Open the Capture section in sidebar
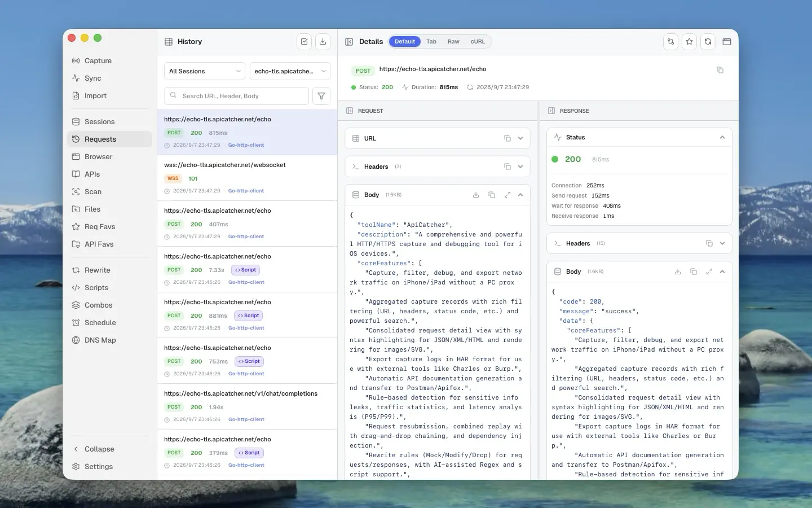This screenshot has height=508, width=812. click(109, 61)
